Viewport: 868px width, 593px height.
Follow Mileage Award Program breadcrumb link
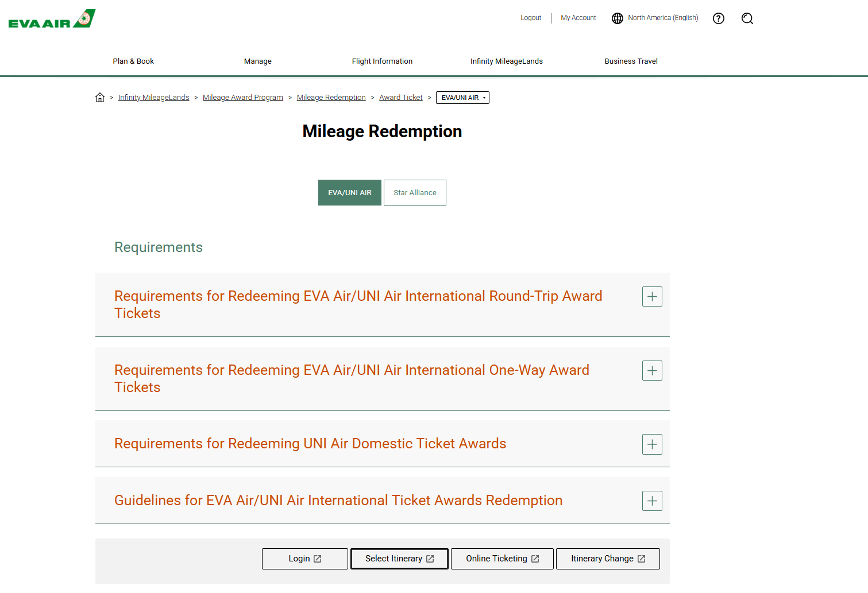[243, 98]
